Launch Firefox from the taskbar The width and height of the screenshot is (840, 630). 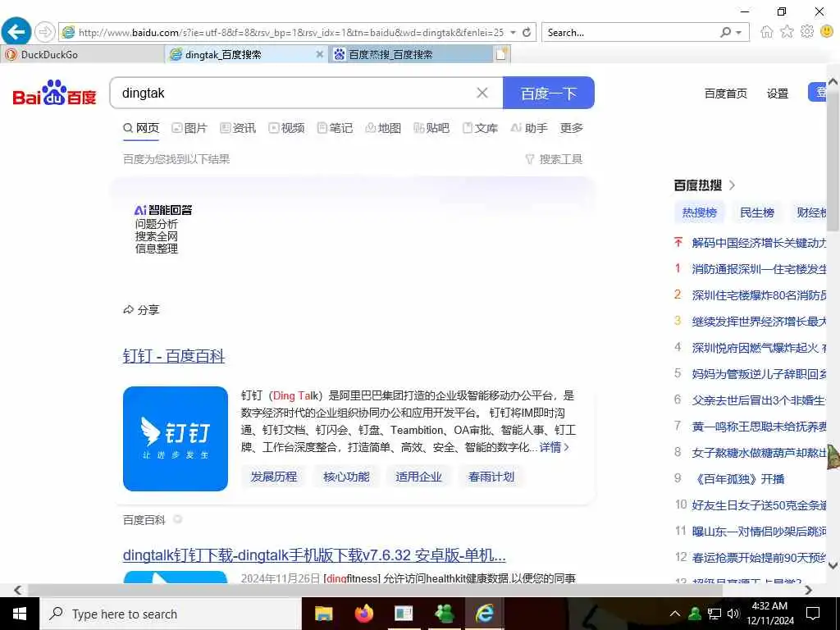pos(363,614)
